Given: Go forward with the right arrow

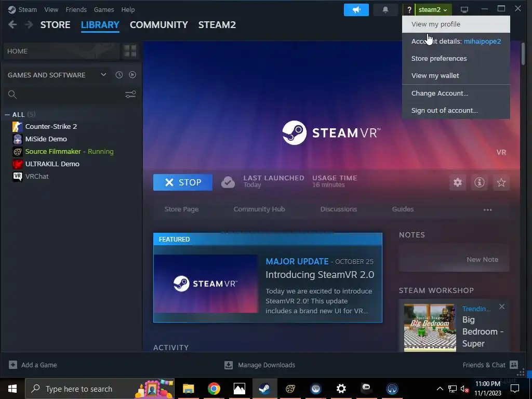Looking at the screenshot, I should (x=29, y=24).
